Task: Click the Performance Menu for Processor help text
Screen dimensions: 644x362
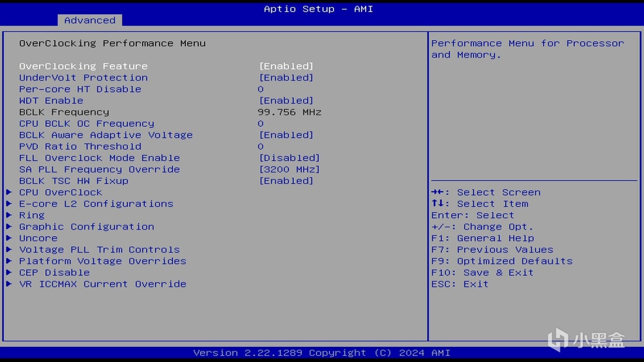Action: [x=527, y=49]
